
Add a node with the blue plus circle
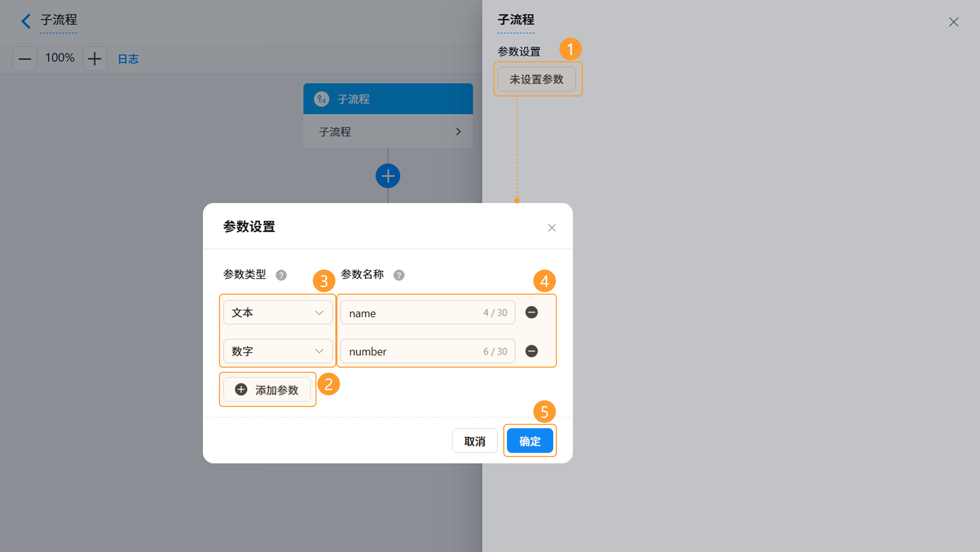point(388,176)
